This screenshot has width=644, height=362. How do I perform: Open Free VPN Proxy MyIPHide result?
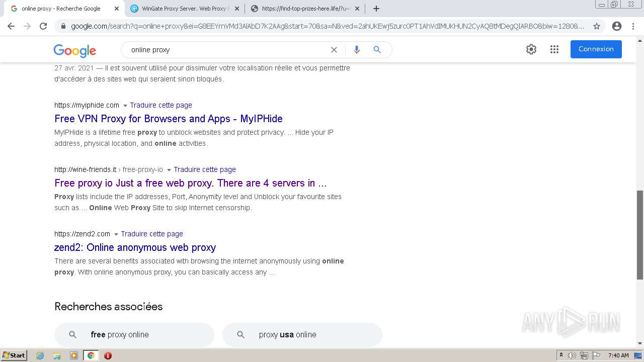169,119
